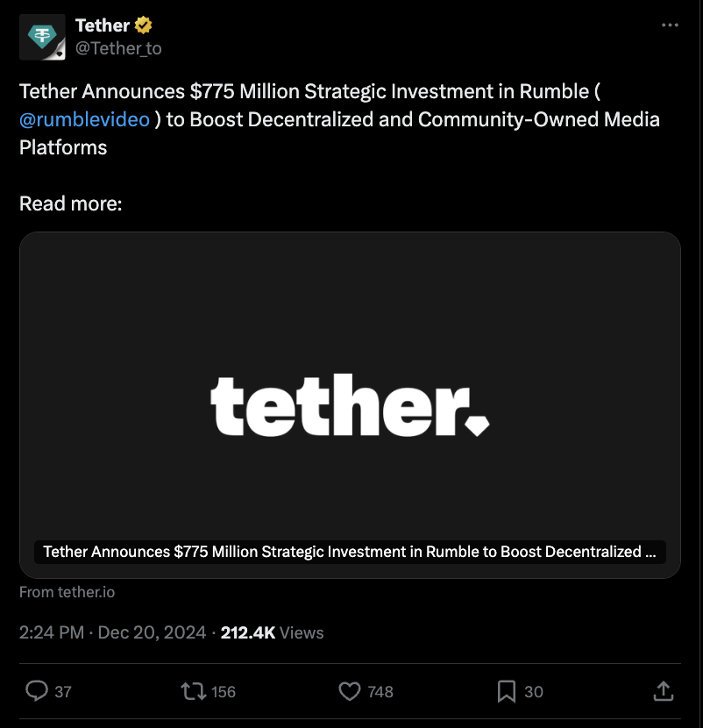Open the @rumblevideo mention link

point(84,119)
